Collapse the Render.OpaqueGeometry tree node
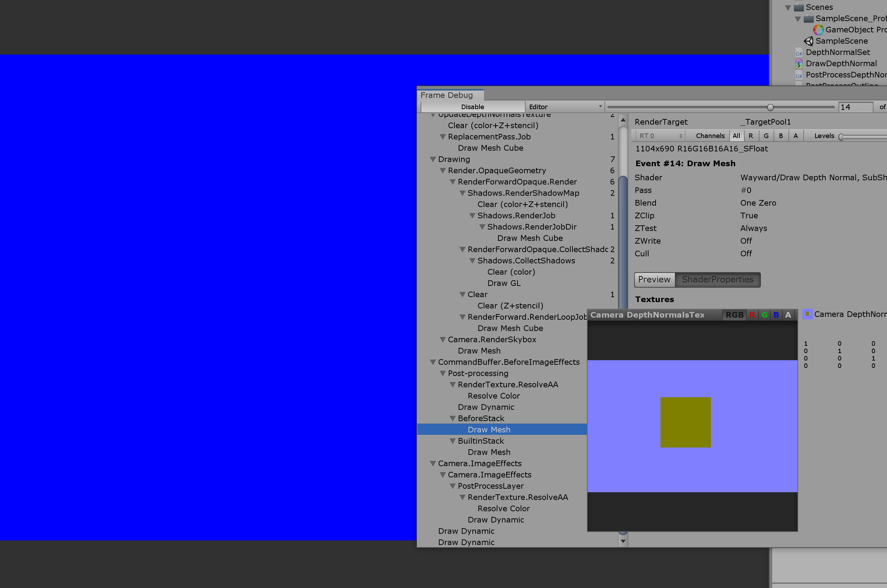The width and height of the screenshot is (887, 588). (x=443, y=171)
